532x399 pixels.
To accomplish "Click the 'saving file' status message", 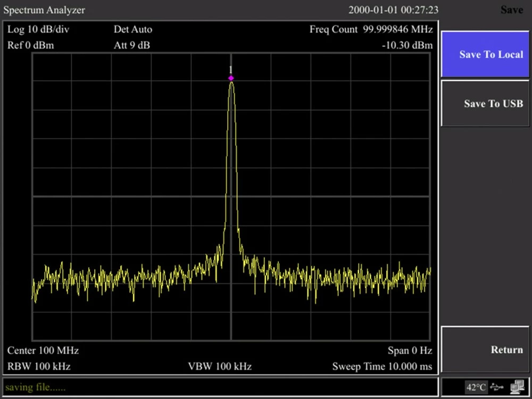I will point(35,387).
